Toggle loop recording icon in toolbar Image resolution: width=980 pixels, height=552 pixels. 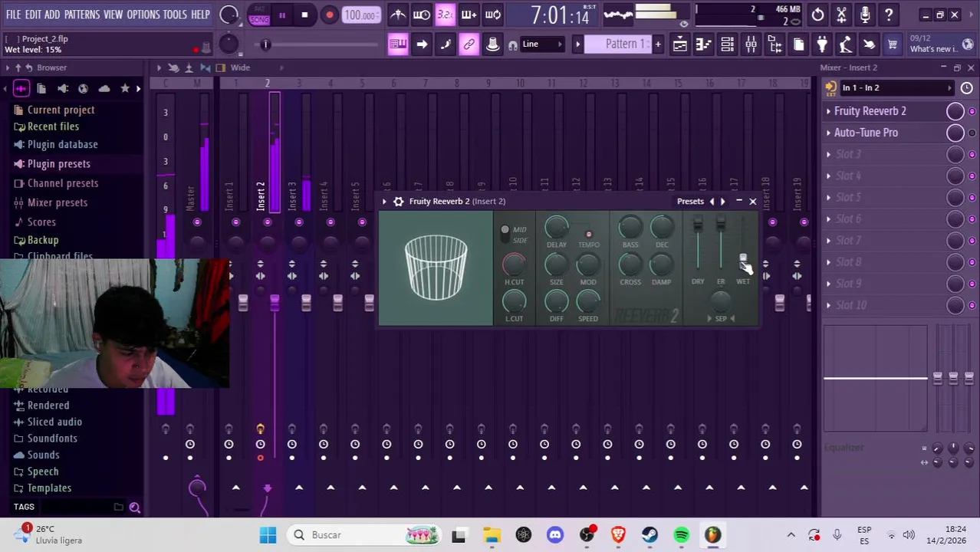(493, 15)
